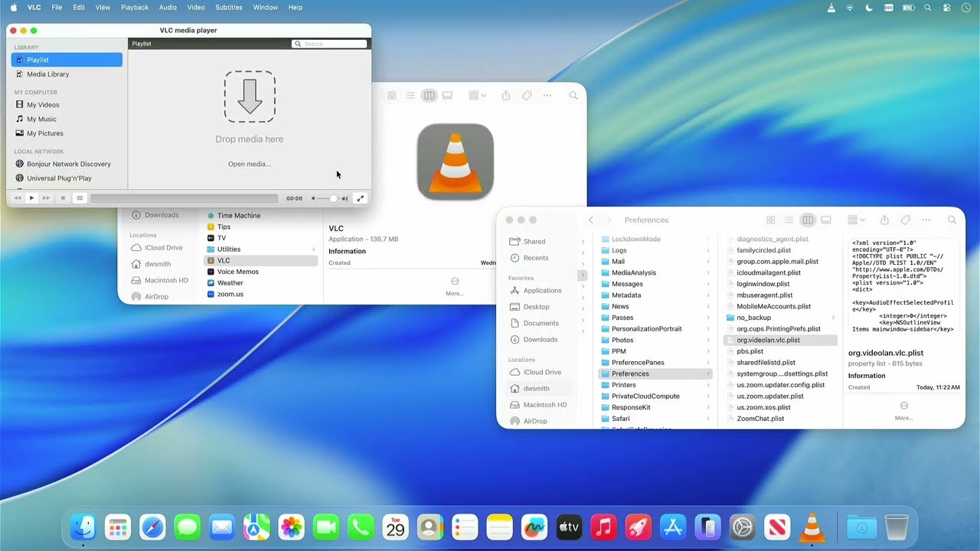Screen dimensions: 980x551
Task: Open group-by dropdown in Applications Finder window
Action: click(x=477, y=96)
